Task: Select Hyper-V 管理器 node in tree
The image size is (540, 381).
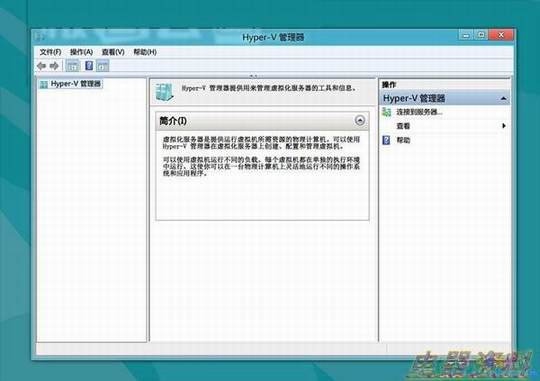Action: [76, 84]
